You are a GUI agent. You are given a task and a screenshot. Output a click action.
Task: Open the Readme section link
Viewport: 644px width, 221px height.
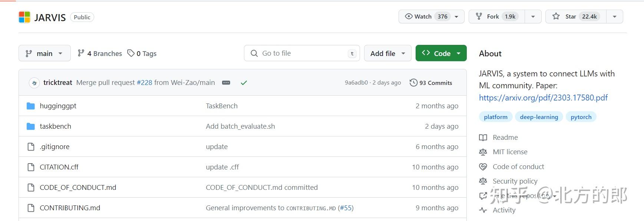pyautogui.click(x=505, y=137)
